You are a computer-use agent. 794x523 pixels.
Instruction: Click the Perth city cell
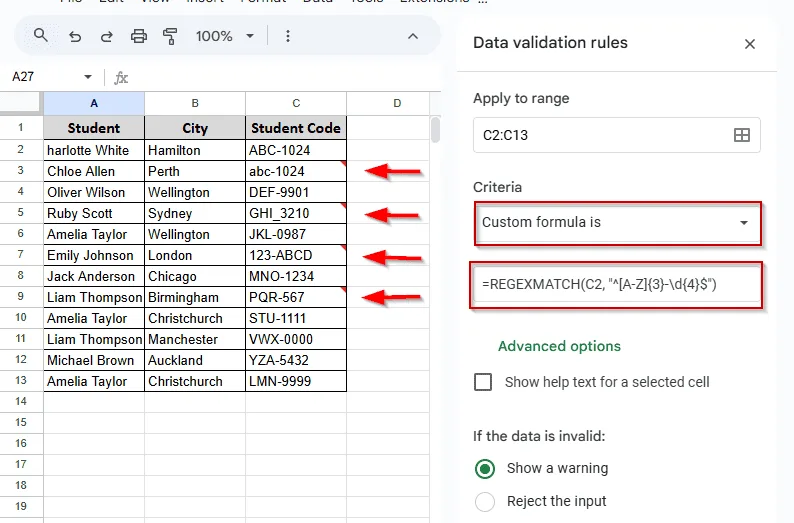pos(195,171)
